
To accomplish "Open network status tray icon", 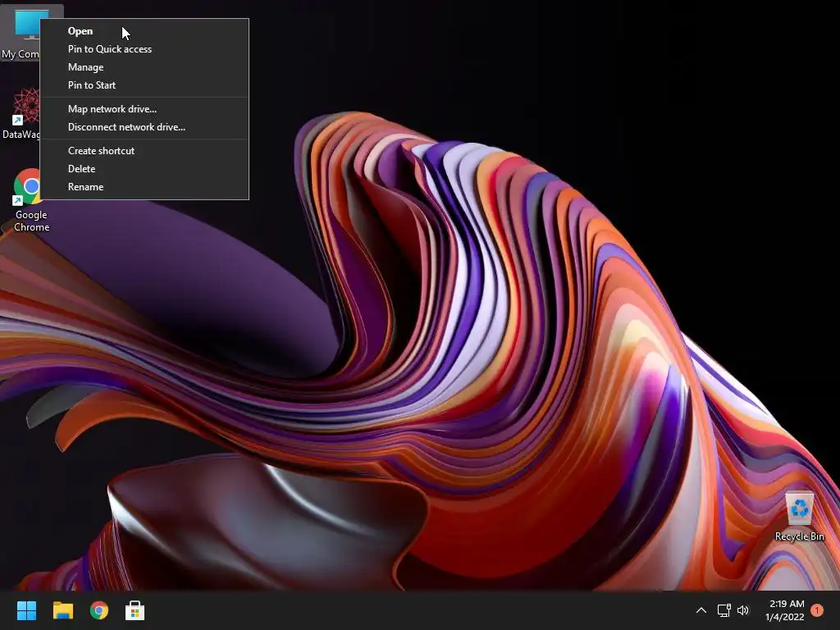I will (x=724, y=610).
